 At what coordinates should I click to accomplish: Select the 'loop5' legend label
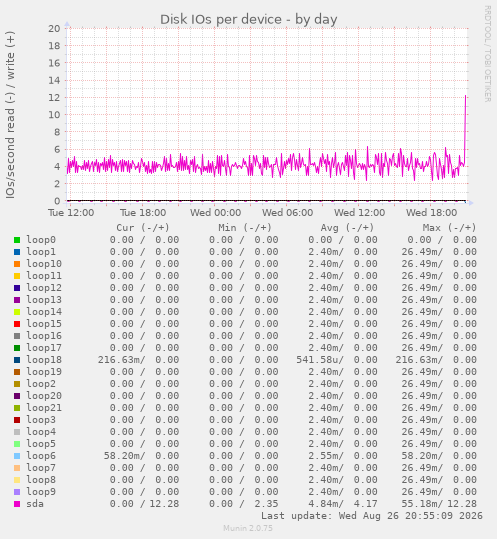[x=41, y=443]
